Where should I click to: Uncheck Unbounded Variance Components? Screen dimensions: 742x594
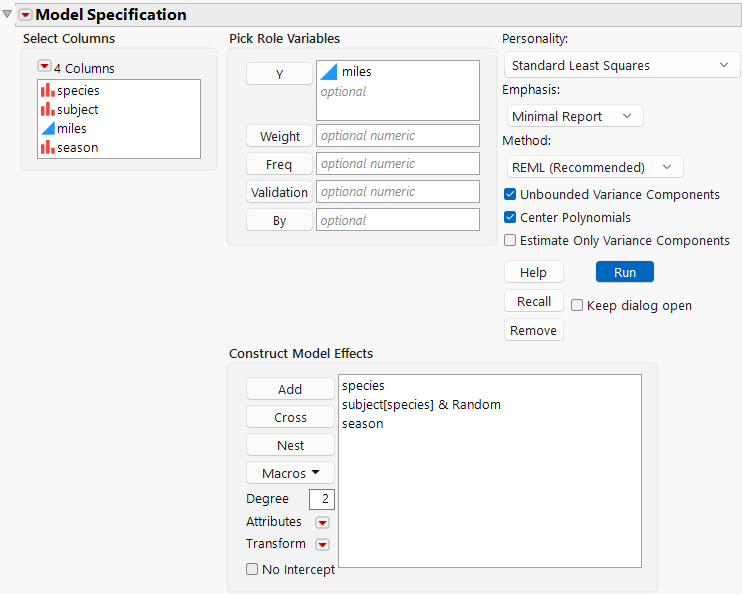coord(511,195)
